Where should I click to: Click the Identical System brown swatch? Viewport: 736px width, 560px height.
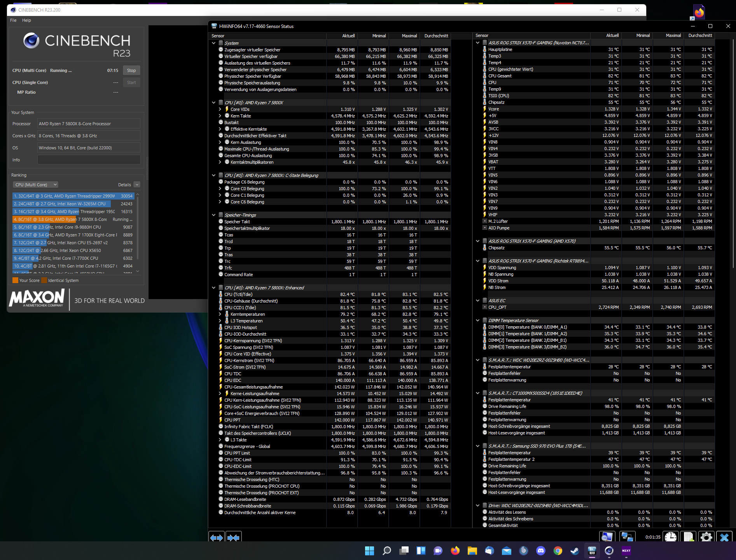[44, 280]
